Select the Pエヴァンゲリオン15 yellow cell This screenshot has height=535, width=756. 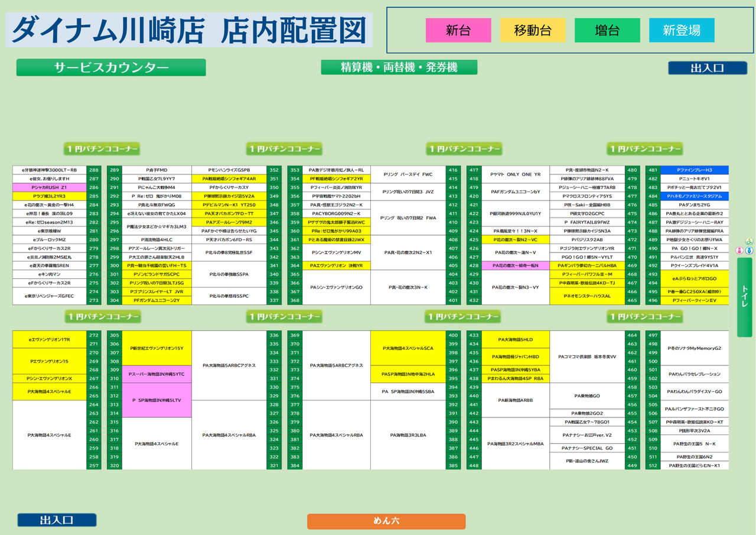[x=50, y=361]
